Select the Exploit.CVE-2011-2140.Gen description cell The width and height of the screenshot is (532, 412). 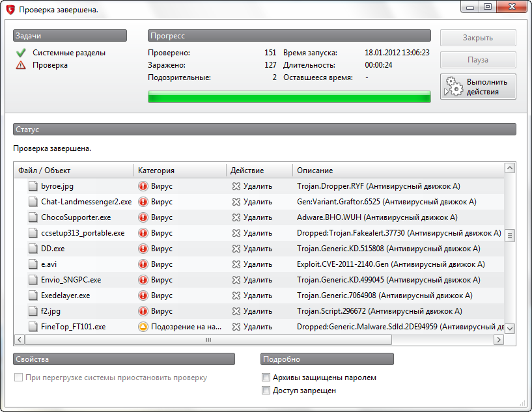(391, 264)
